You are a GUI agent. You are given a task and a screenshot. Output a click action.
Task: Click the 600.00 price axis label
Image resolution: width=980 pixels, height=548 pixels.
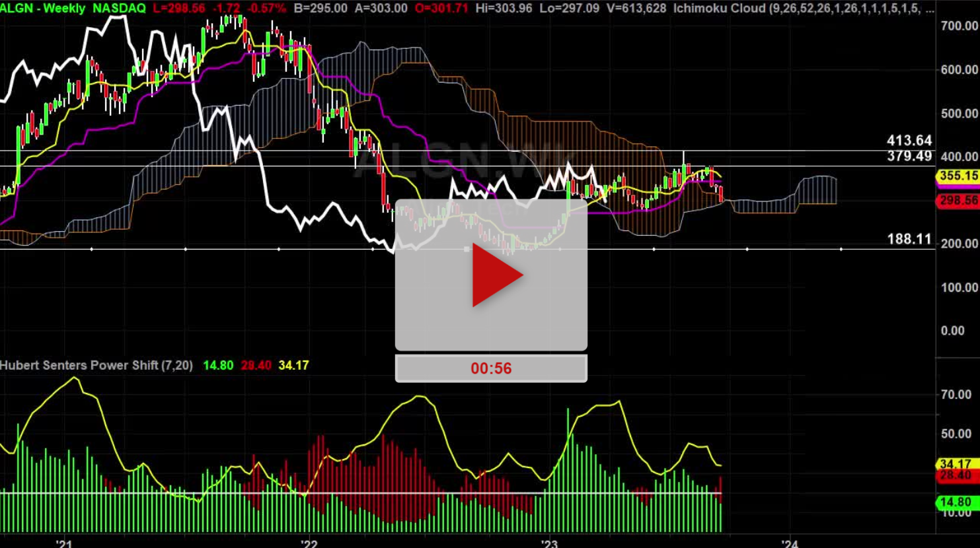point(960,69)
